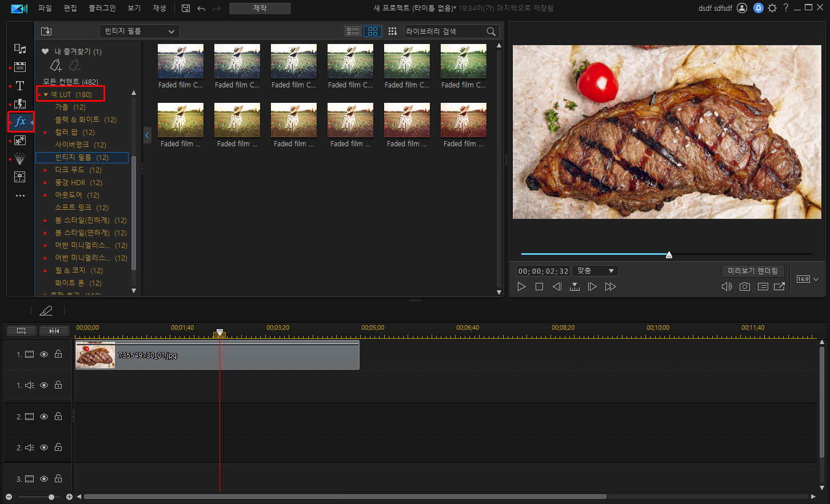Select 사이버펑크 (12) LUT category
Screen dimensions: 830x504
pos(81,145)
